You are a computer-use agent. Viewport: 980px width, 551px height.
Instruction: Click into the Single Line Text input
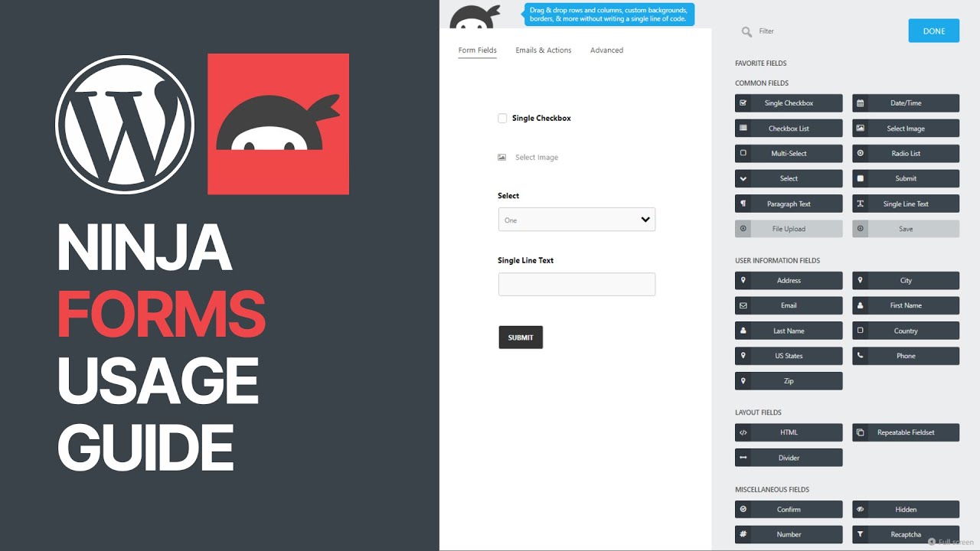577,284
